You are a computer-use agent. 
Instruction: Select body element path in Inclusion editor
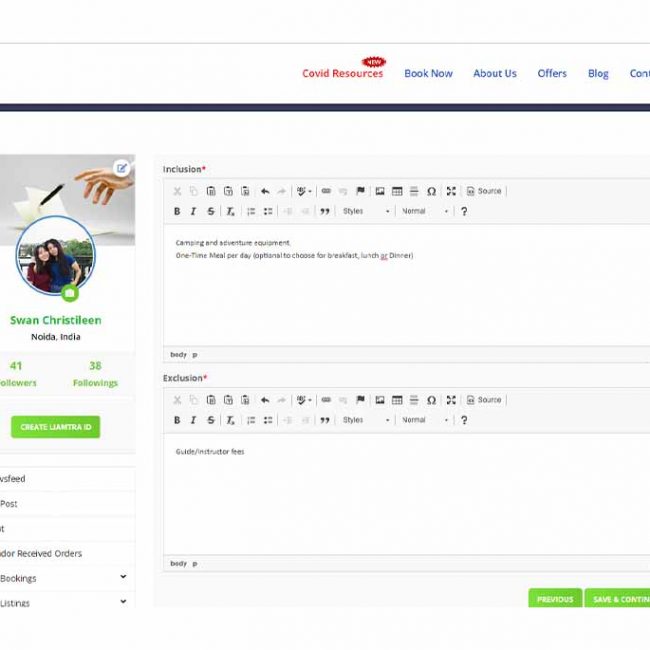[x=178, y=355]
